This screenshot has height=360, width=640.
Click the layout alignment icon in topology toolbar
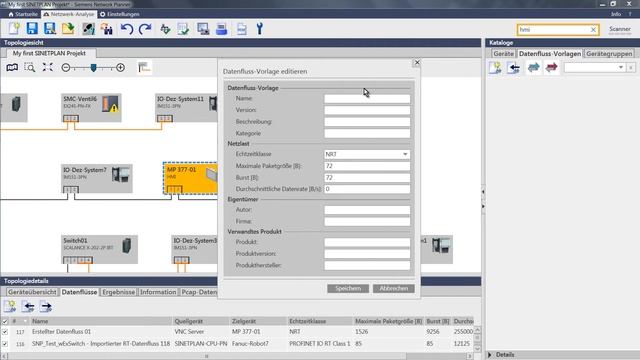pos(144,67)
